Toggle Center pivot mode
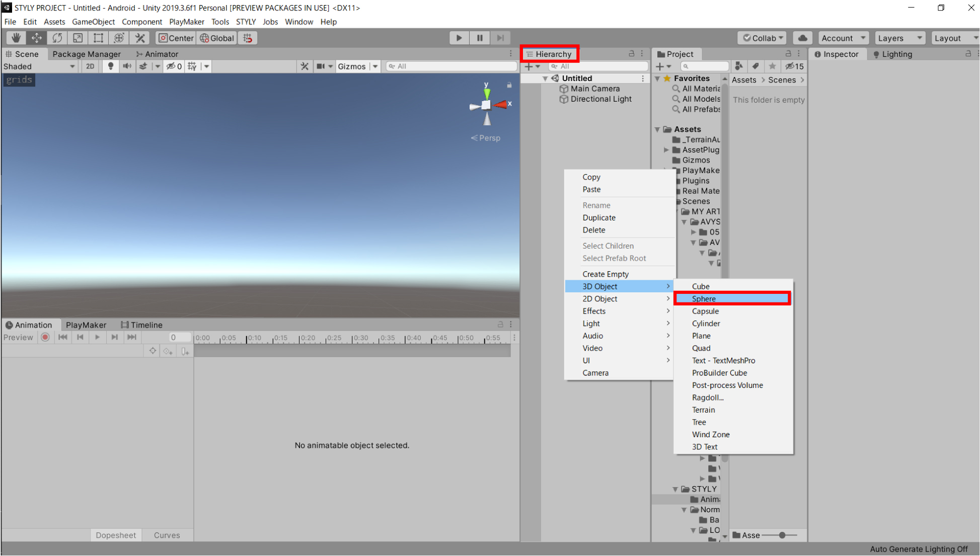Viewport: 980px width, 556px height. (x=176, y=38)
